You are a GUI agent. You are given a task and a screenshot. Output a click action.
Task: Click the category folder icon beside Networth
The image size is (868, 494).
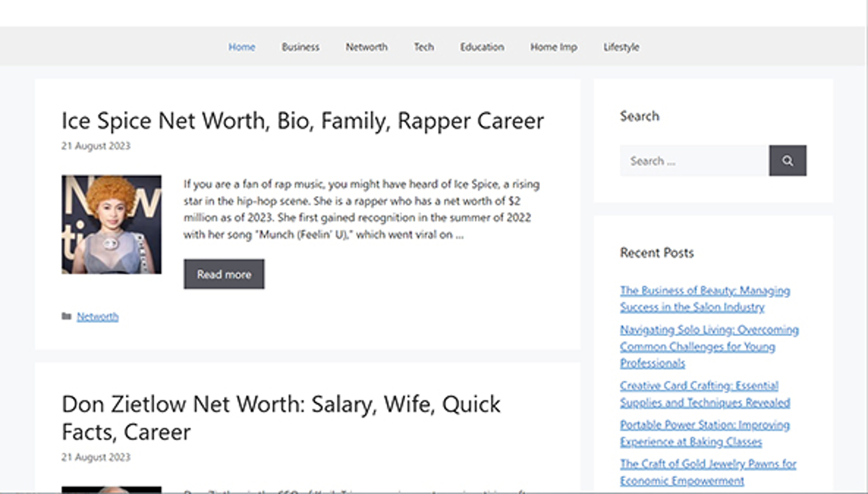66,316
